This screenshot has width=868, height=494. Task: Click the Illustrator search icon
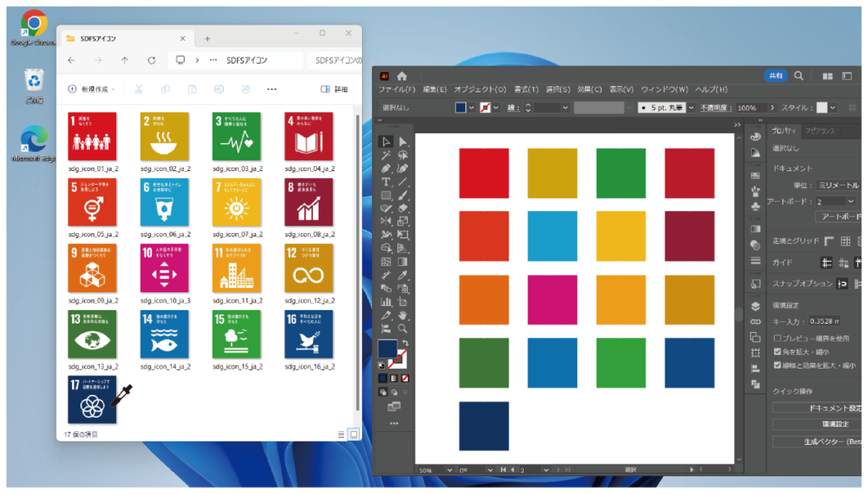[x=798, y=75]
